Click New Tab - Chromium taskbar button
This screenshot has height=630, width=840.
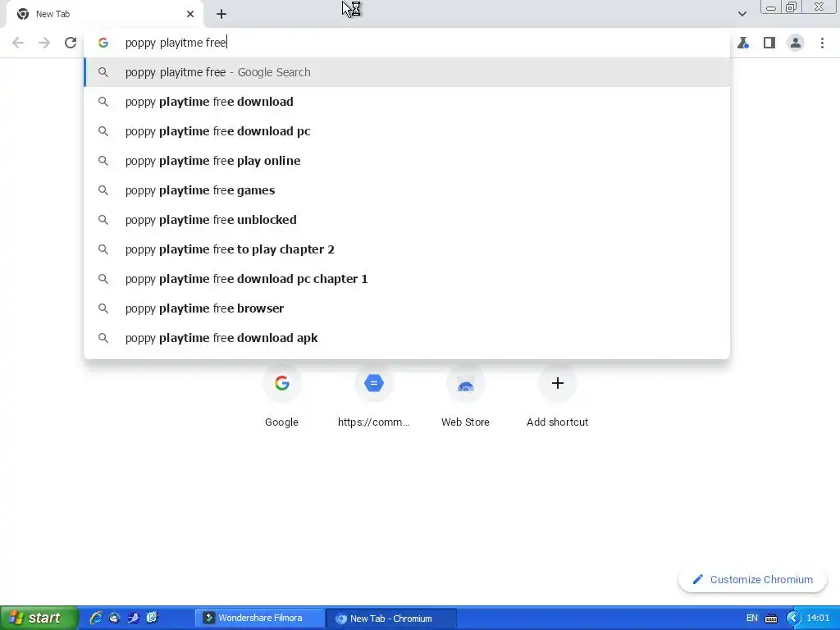click(x=391, y=619)
